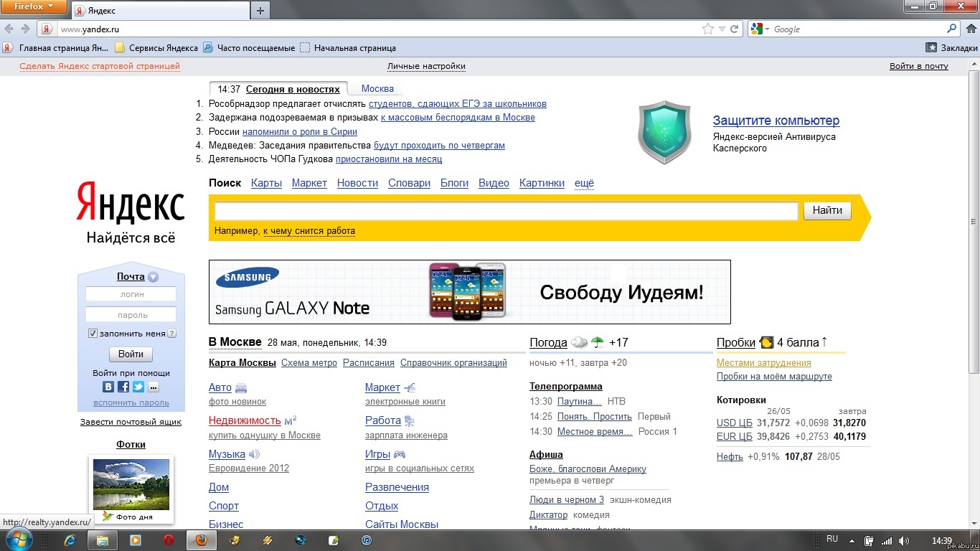Viewport: 980px width, 551px height.
Task: Toggle the запомнить меня checkbox
Action: point(93,334)
